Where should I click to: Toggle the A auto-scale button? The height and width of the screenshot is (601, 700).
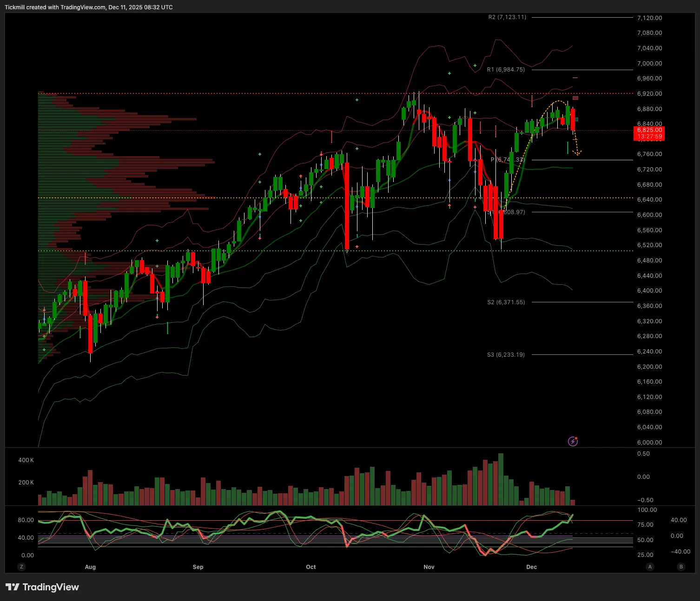(650, 567)
